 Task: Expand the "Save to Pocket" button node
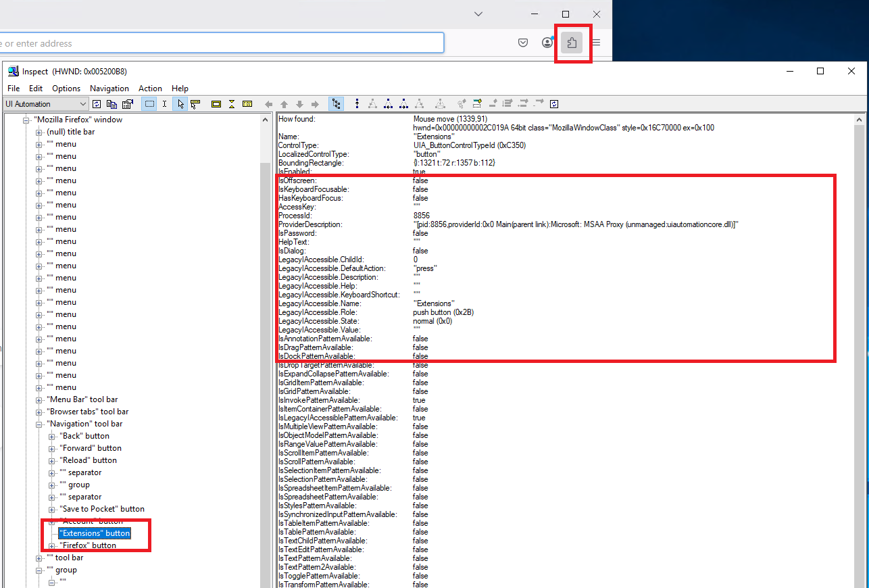(x=52, y=509)
